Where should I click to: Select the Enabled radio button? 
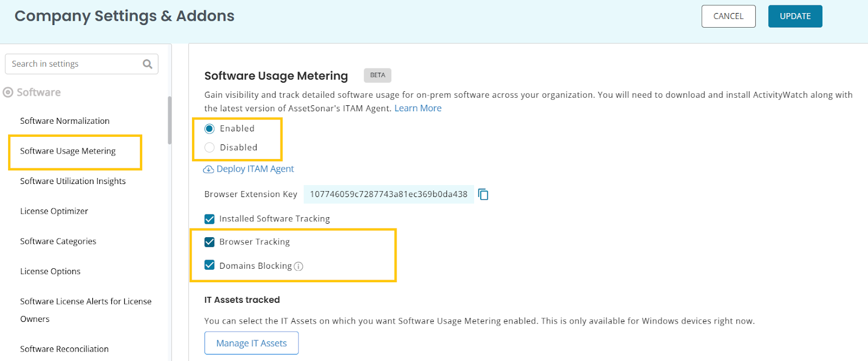point(209,129)
